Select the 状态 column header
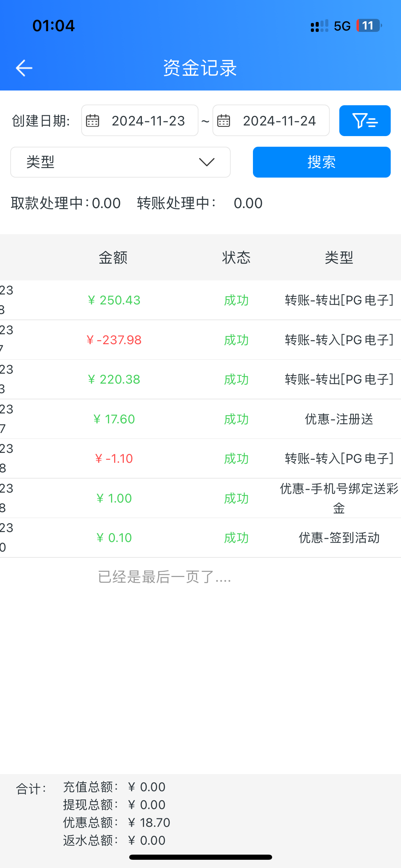Viewport: 401px width, 868px height. (x=236, y=257)
